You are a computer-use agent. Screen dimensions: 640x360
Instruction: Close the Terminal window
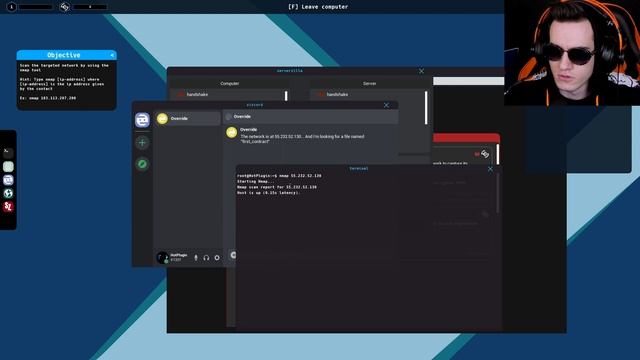(x=490, y=169)
